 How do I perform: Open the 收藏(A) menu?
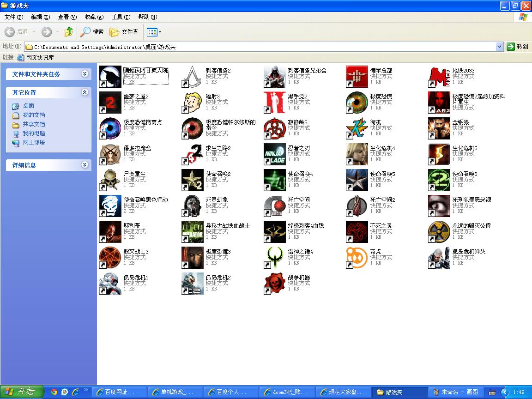(94, 17)
